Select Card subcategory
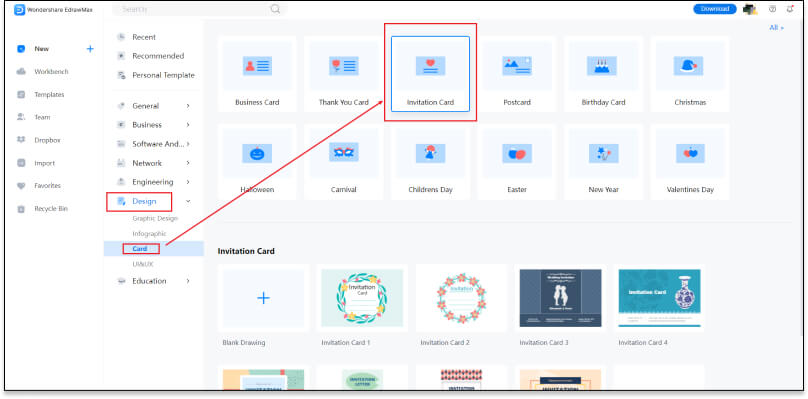The image size is (808, 399). click(x=140, y=248)
